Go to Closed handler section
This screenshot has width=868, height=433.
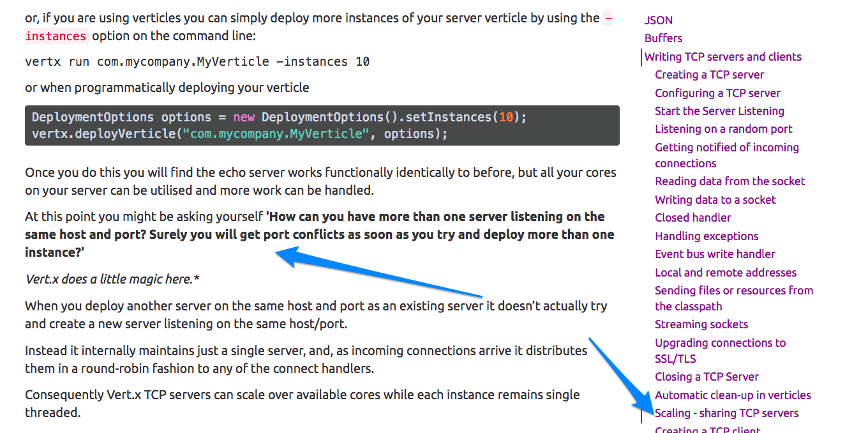pyautogui.click(x=693, y=218)
